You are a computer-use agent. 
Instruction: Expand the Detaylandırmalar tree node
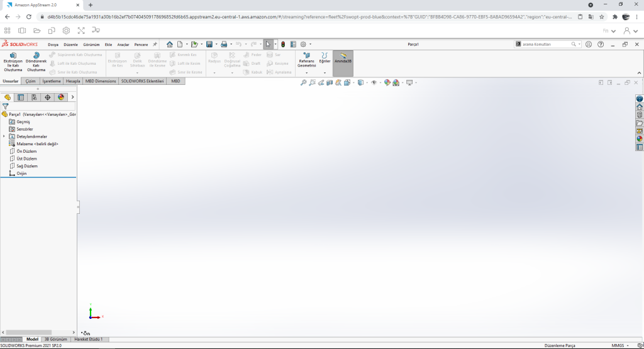point(4,136)
